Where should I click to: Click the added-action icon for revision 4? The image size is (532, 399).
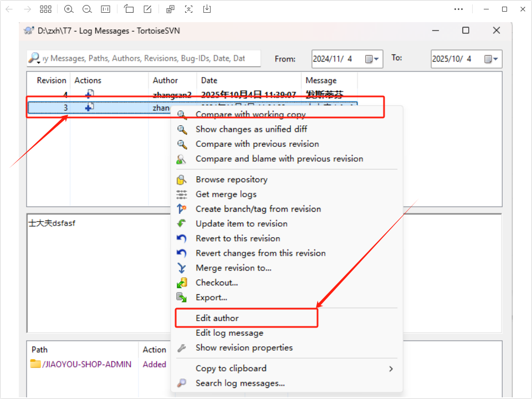89,94
